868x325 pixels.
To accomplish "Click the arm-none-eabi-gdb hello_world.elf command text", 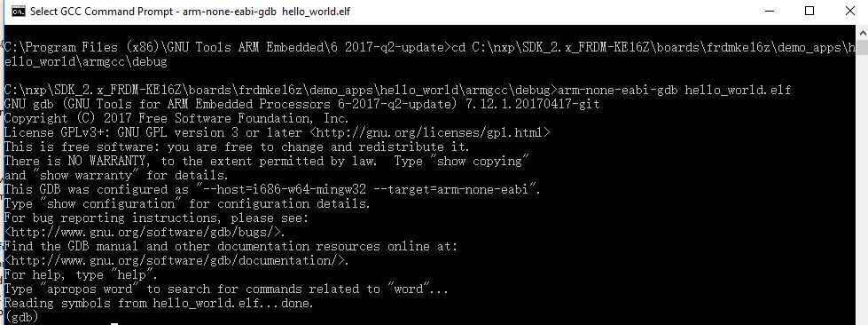I will [676, 90].
